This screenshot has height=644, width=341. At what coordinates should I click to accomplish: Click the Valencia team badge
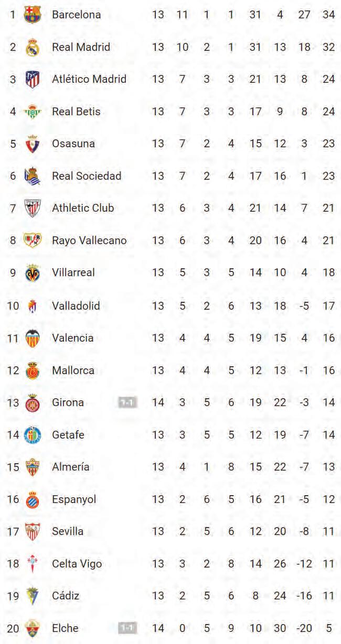[x=33, y=338]
